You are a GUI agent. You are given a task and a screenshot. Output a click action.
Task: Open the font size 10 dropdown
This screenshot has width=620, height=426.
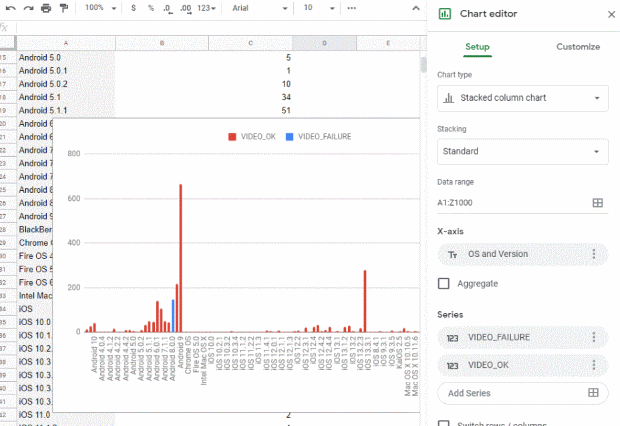(319, 8)
